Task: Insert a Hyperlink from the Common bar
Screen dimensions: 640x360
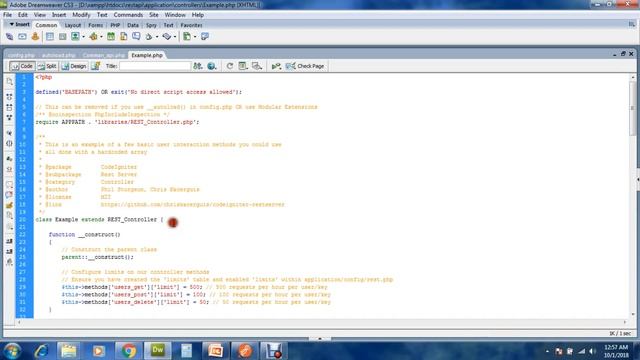Action: point(9,37)
